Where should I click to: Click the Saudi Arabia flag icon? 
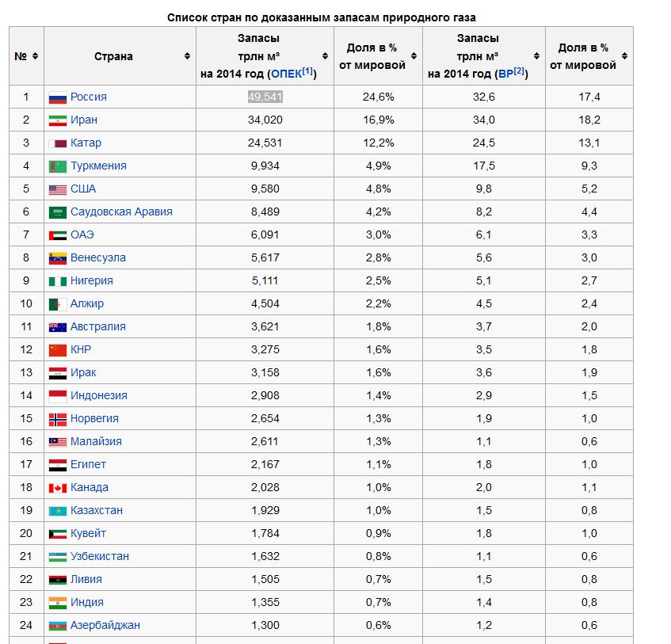[x=57, y=212]
